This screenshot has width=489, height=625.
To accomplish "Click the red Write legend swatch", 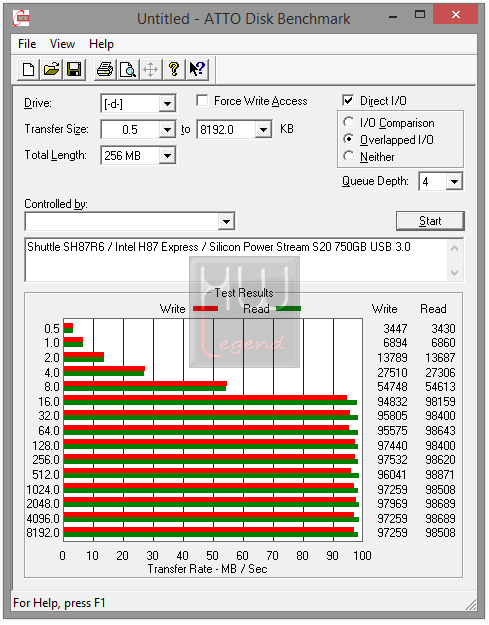I will point(206,309).
